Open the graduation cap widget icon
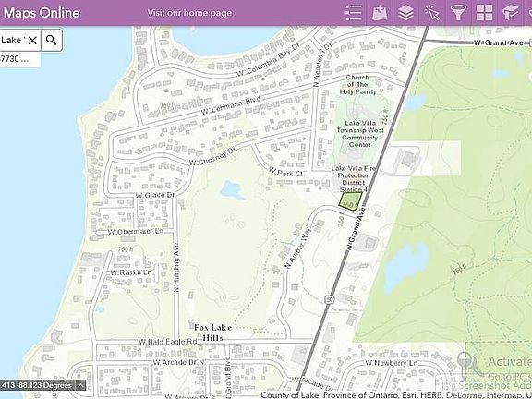532x399 pixels. (511, 13)
